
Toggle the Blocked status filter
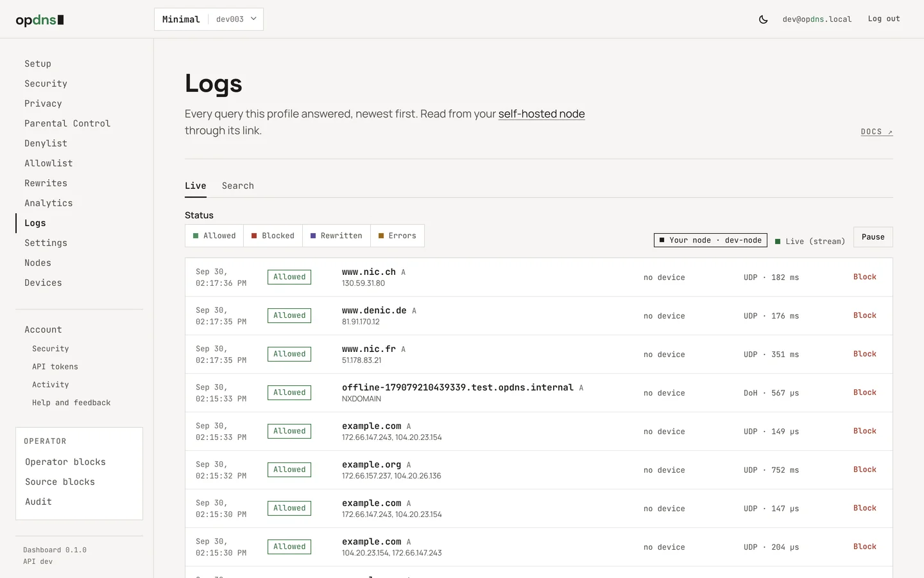click(273, 236)
